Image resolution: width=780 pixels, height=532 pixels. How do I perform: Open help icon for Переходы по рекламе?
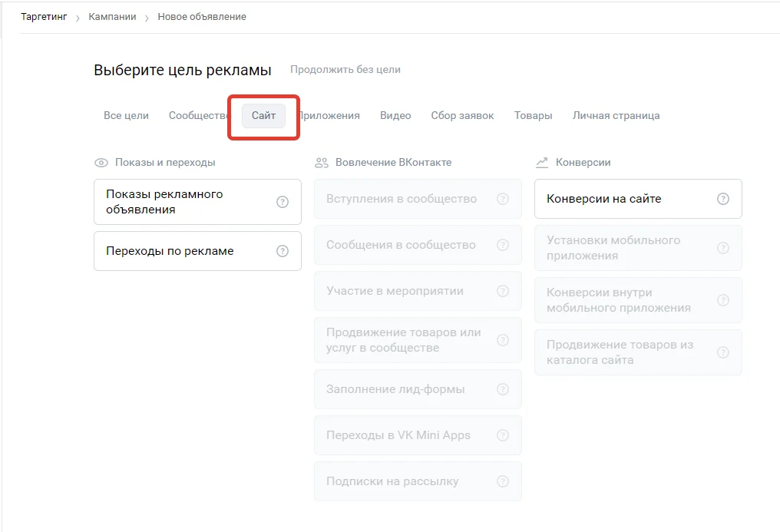283,251
